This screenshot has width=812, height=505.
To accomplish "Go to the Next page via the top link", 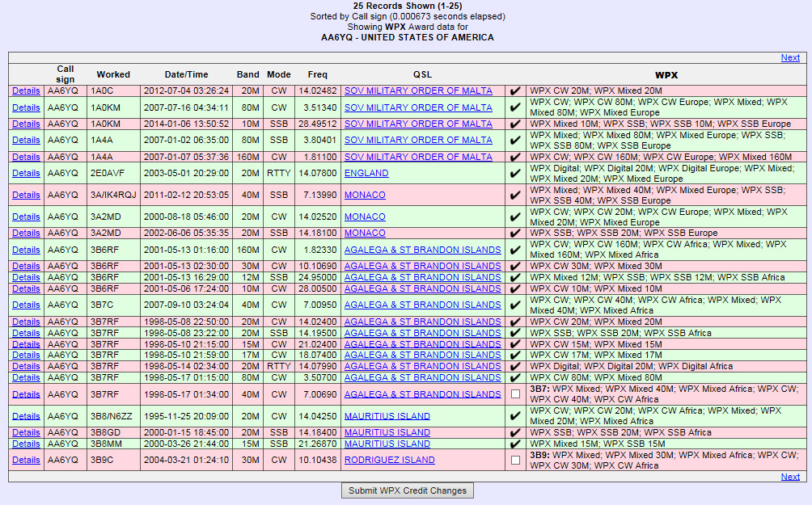I will pyautogui.click(x=790, y=57).
